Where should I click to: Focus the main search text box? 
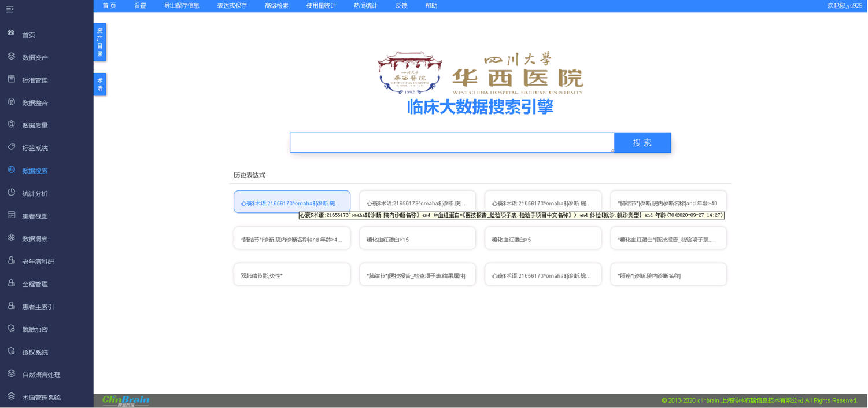click(x=452, y=143)
